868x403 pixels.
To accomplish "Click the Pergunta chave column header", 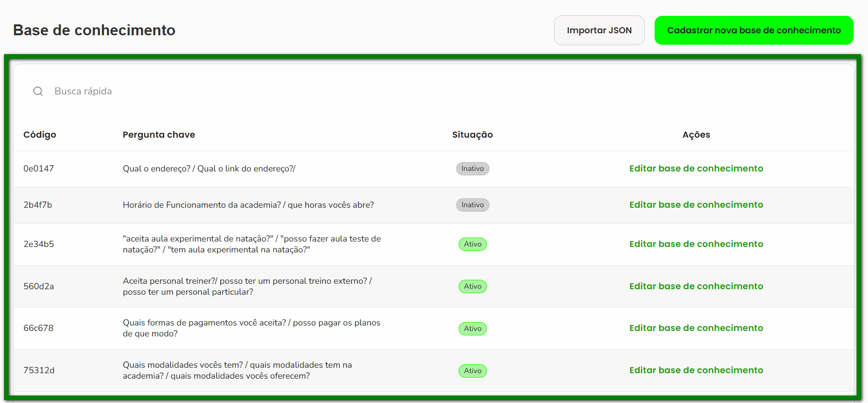I will [x=159, y=135].
